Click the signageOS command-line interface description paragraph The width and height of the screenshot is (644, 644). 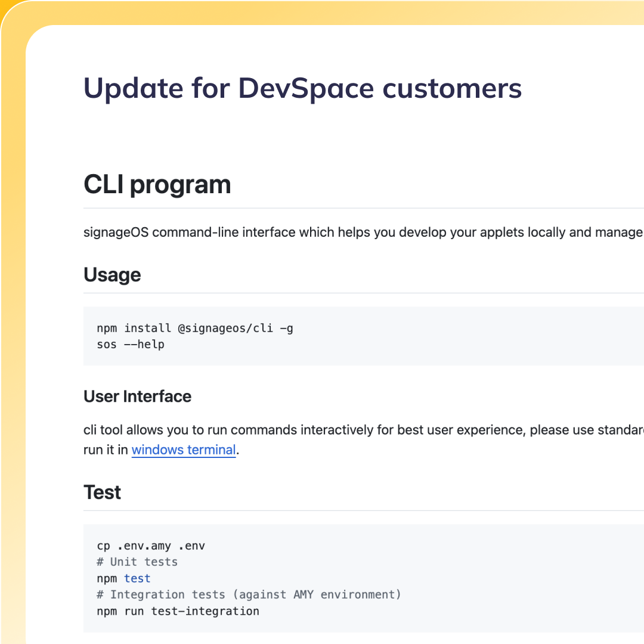click(x=363, y=232)
